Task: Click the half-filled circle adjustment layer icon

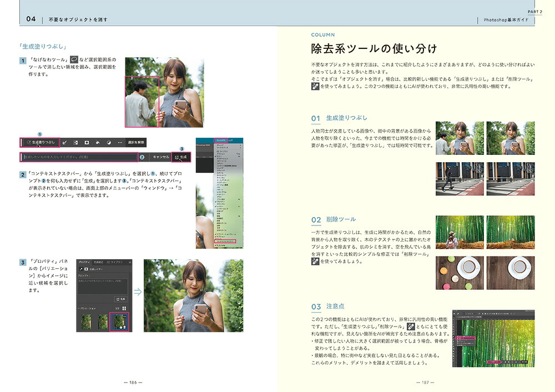Action: [109, 142]
